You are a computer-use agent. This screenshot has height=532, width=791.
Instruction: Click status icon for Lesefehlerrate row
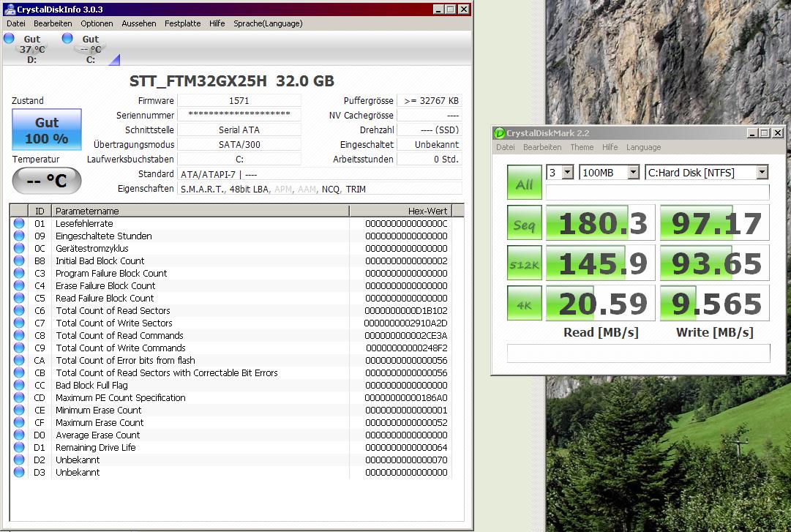(19, 223)
